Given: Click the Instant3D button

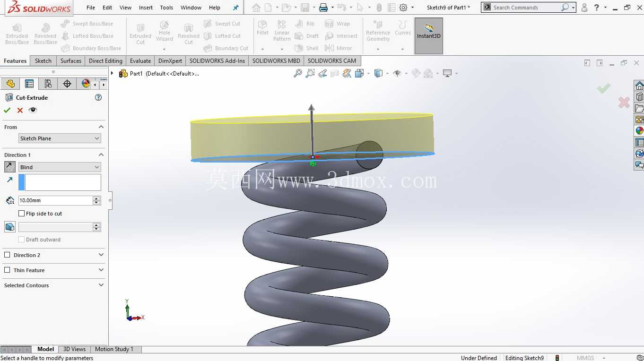Looking at the screenshot, I should (x=429, y=36).
